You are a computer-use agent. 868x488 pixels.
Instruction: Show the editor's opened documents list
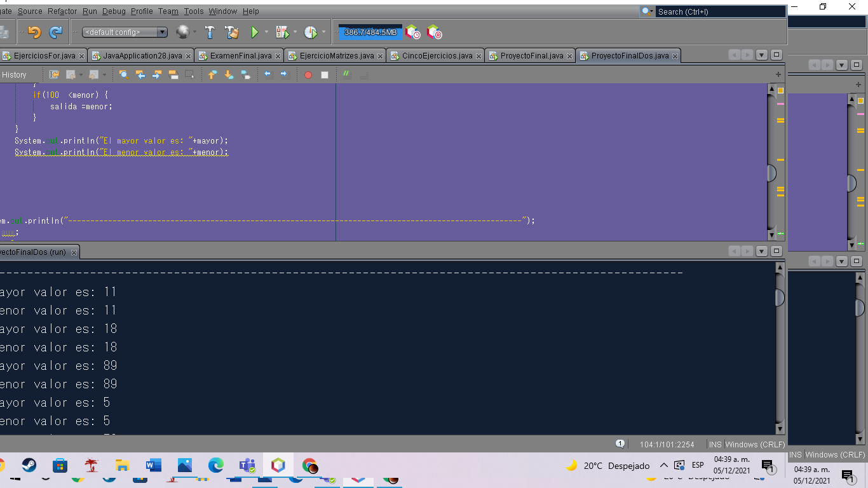pyautogui.click(x=762, y=55)
